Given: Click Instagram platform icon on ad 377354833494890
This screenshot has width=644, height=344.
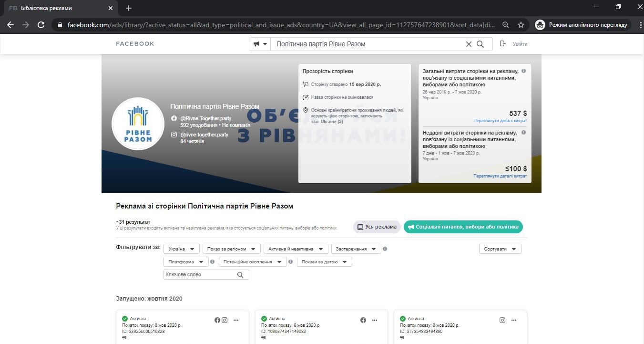Looking at the screenshot, I should [502, 320].
